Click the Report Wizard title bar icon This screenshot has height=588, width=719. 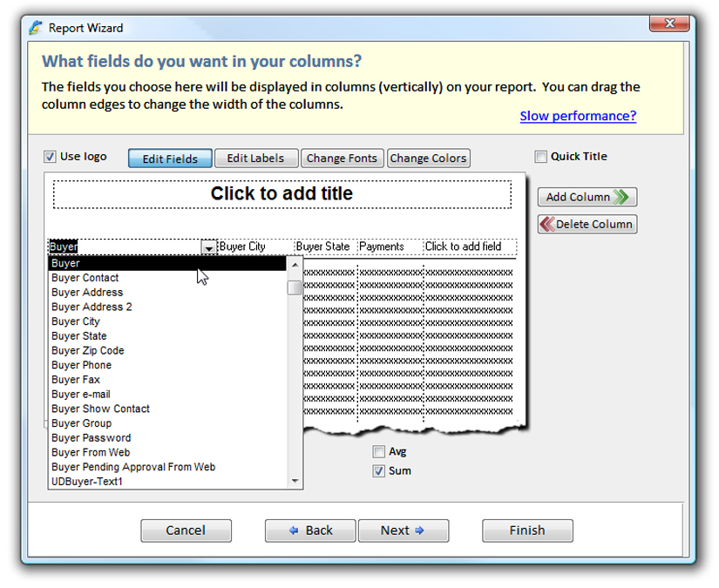tap(35, 28)
